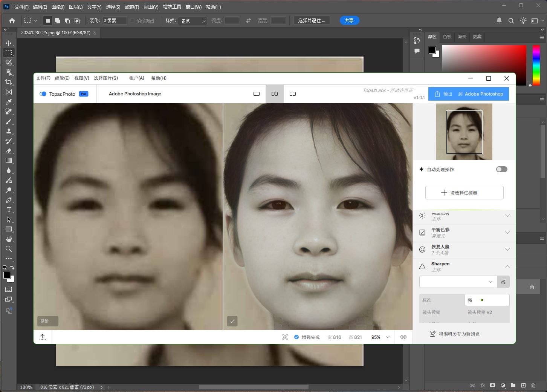The height and width of the screenshot is (392, 547).
Task: Click the upload icon at bottom left
Action: click(43, 337)
